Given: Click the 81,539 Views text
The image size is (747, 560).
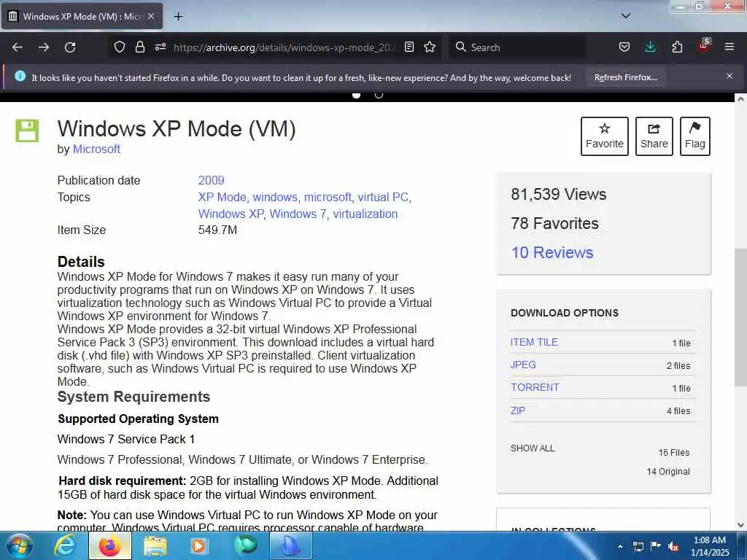Looking at the screenshot, I should 558,194.
